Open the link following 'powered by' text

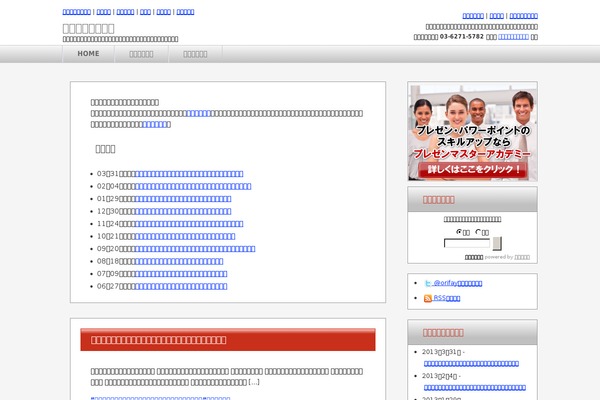[x=522, y=257]
